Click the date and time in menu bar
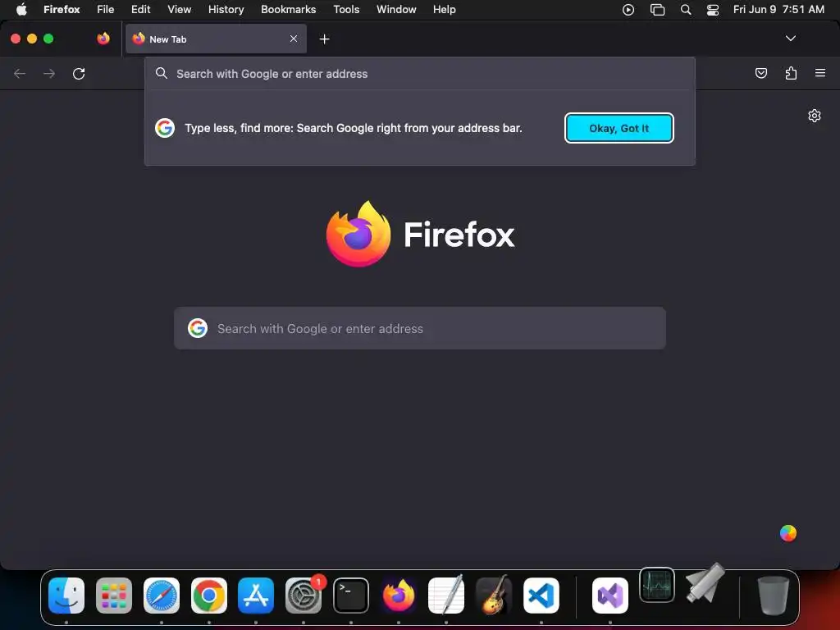The height and width of the screenshot is (630, 840). [x=778, y=10]
